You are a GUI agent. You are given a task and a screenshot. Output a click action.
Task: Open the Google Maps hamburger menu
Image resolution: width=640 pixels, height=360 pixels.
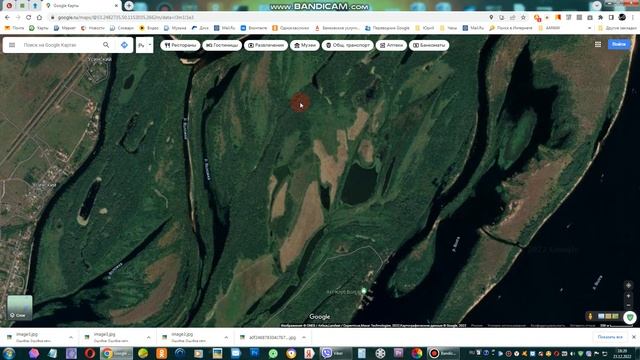[x=12, y=45]
